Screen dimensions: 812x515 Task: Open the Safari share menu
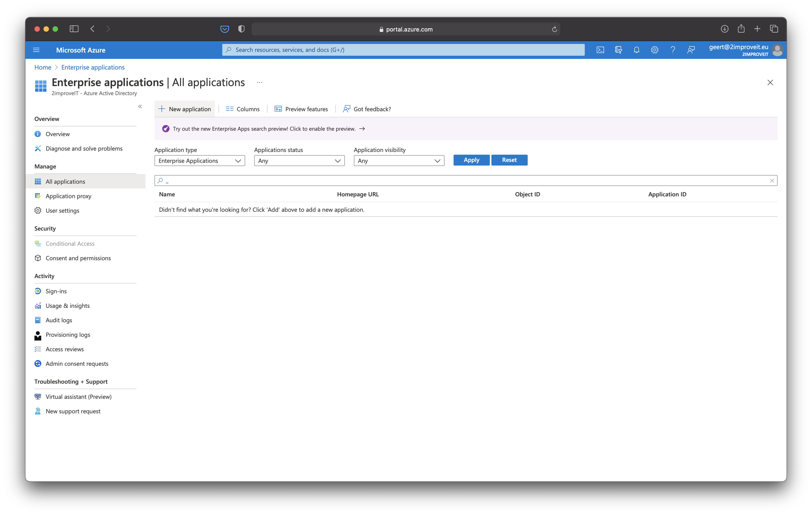click(741, 29)
